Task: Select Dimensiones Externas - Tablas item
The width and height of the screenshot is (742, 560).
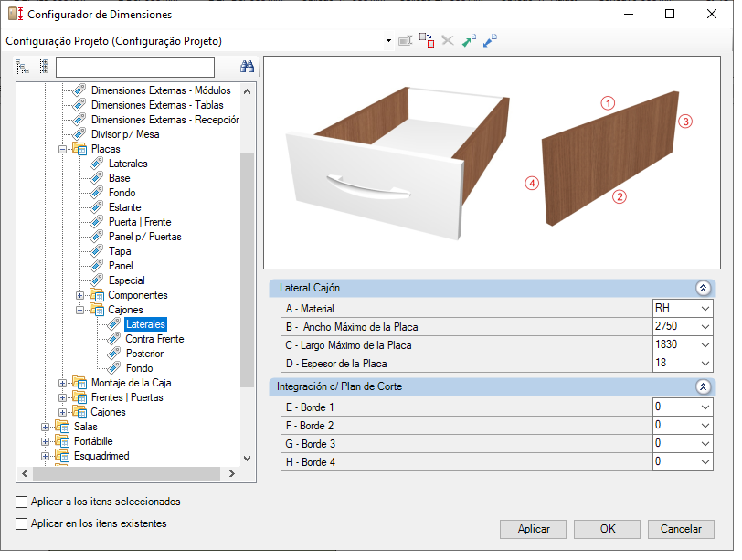Action: 157,105
